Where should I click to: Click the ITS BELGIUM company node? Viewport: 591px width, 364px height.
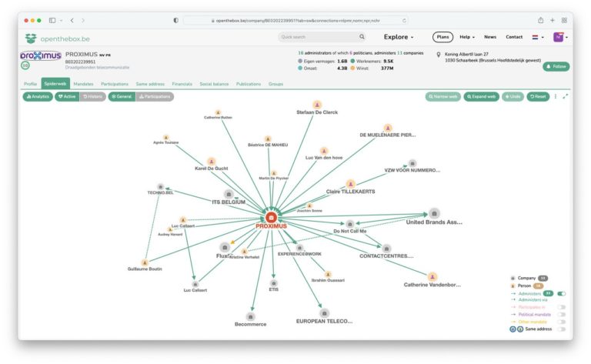(229, 194)
